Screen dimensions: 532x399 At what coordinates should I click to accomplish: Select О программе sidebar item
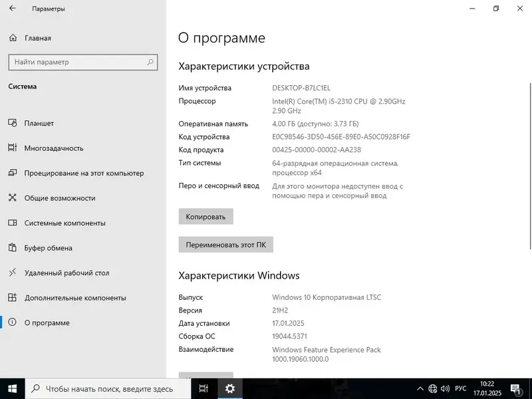tap(83, 323)
